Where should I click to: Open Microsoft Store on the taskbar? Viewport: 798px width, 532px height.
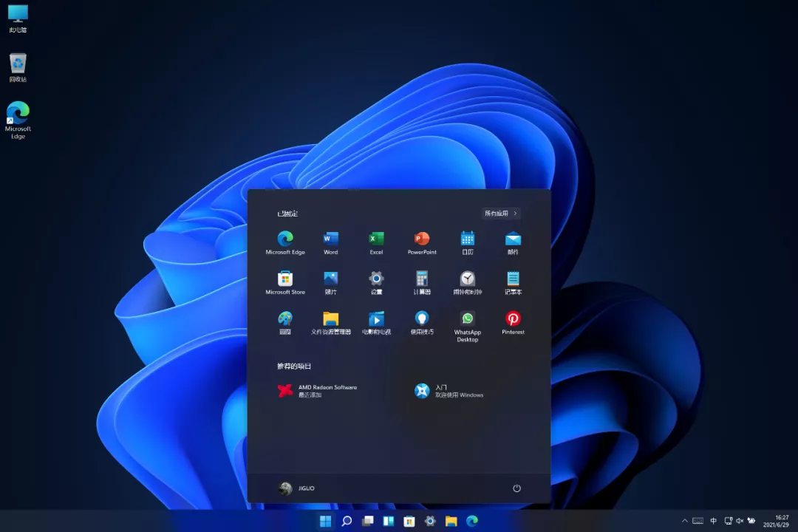coord(409,521)
